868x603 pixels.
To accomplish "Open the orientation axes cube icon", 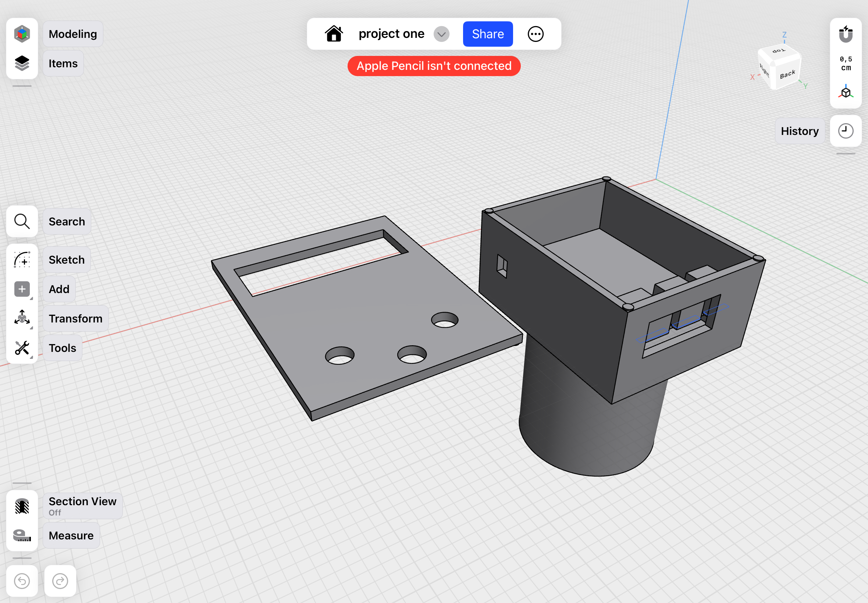I will point(846,92).
